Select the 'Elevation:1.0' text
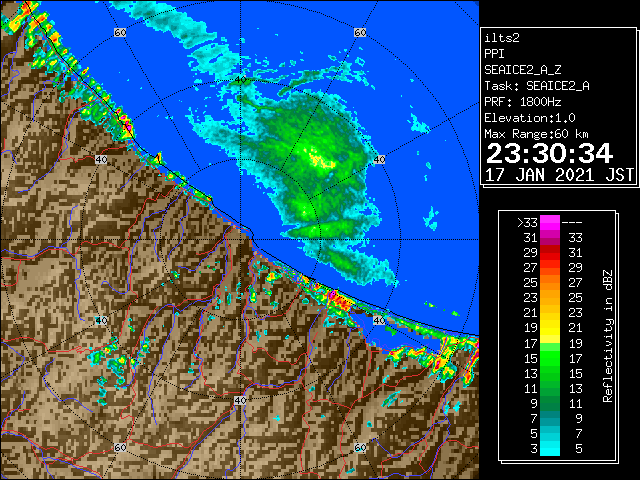 pyautogui.click(x=530, y=118)
